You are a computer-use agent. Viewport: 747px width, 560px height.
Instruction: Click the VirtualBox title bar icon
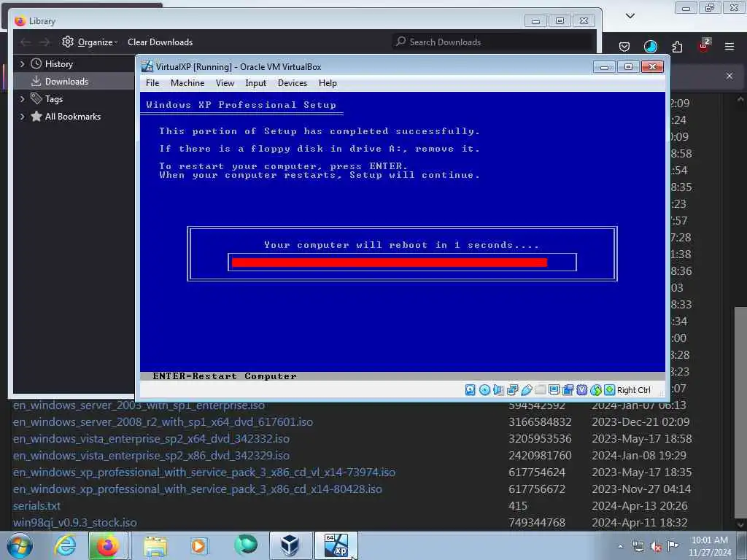(147, 66)
